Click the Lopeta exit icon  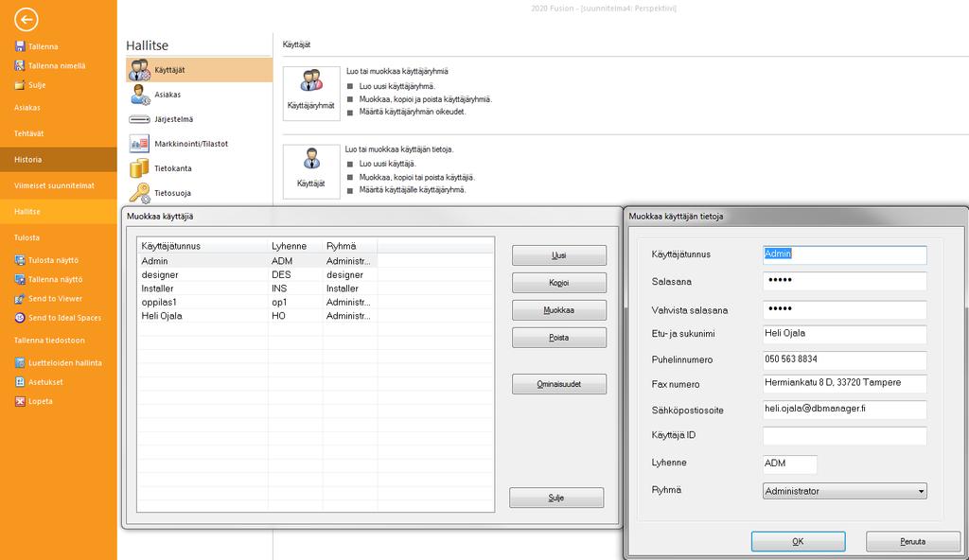point(20,401)
